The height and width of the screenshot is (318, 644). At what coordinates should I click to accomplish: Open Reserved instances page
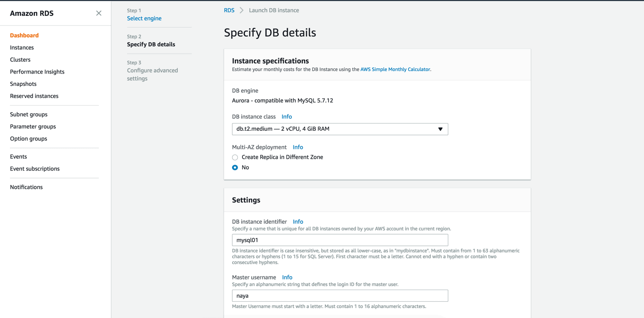click(x=34, y=96)
